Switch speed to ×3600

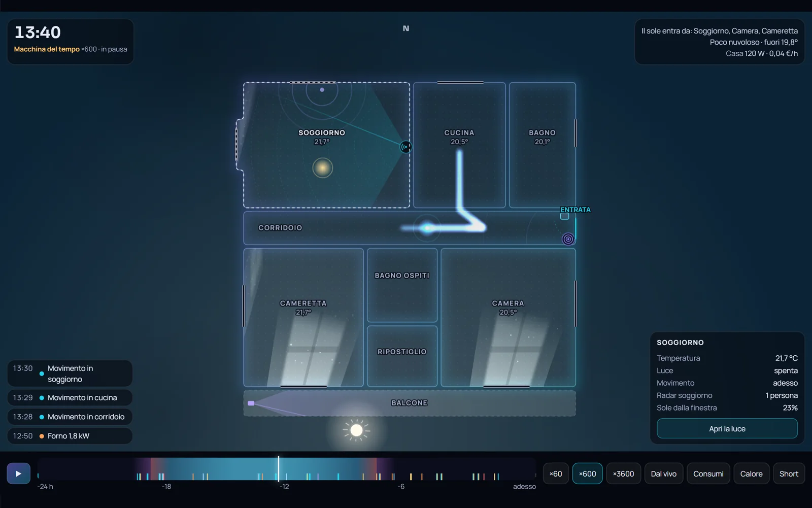tap(623, 473)
